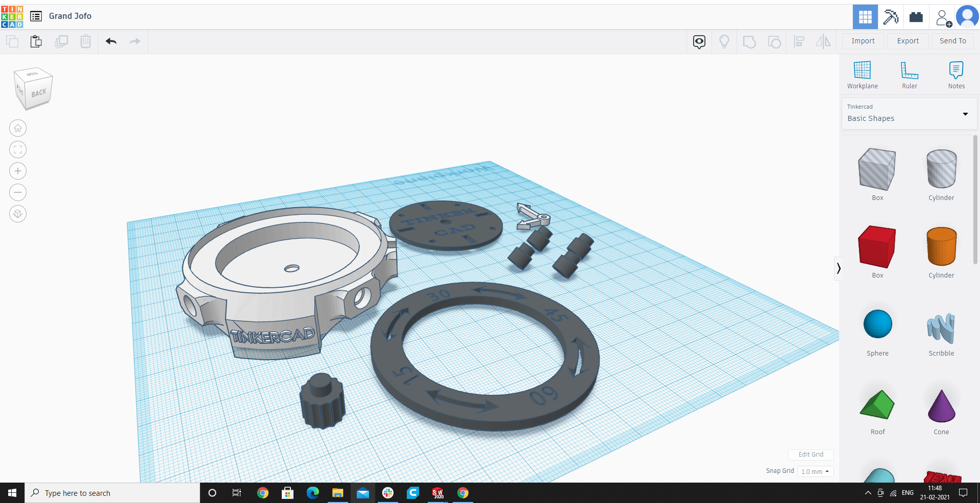The image size is (980, 503).
Task: Expand the Basic Shapes dropdown
Action: click(x=909, y=113)
